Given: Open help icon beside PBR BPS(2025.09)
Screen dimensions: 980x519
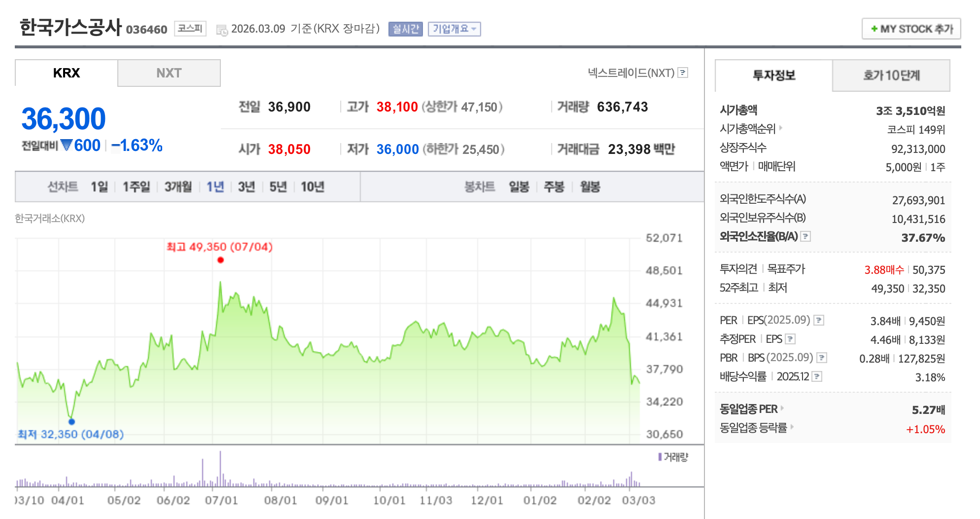Looking at the screenshot, I should [x=822, y=358].
